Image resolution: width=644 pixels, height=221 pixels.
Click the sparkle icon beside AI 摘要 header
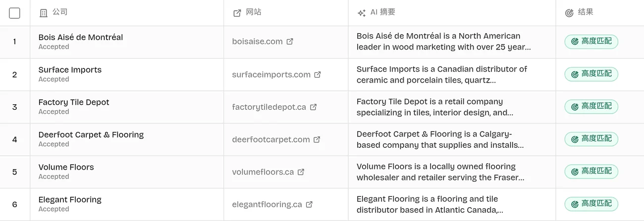coord(362,13)
